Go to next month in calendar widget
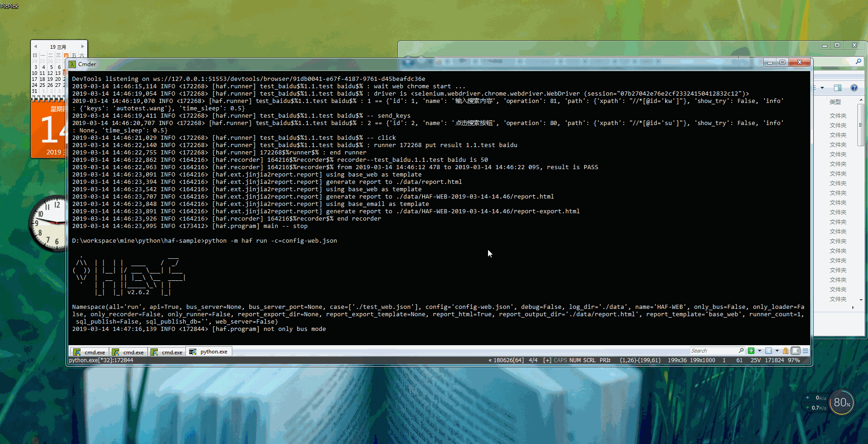 (82, 46)
